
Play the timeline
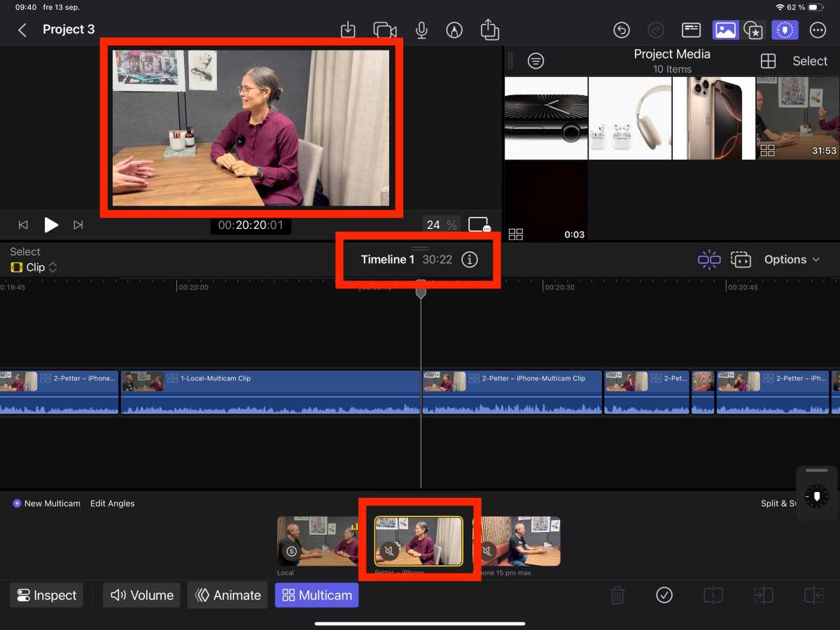51,225
